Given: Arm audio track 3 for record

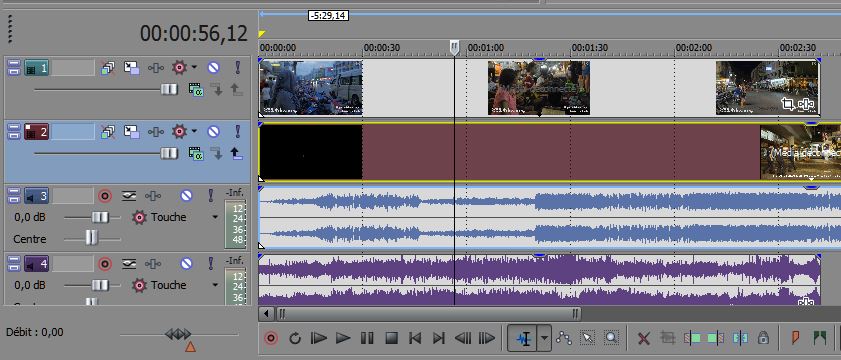Looking at the screenshot, I should click(105, 196).
